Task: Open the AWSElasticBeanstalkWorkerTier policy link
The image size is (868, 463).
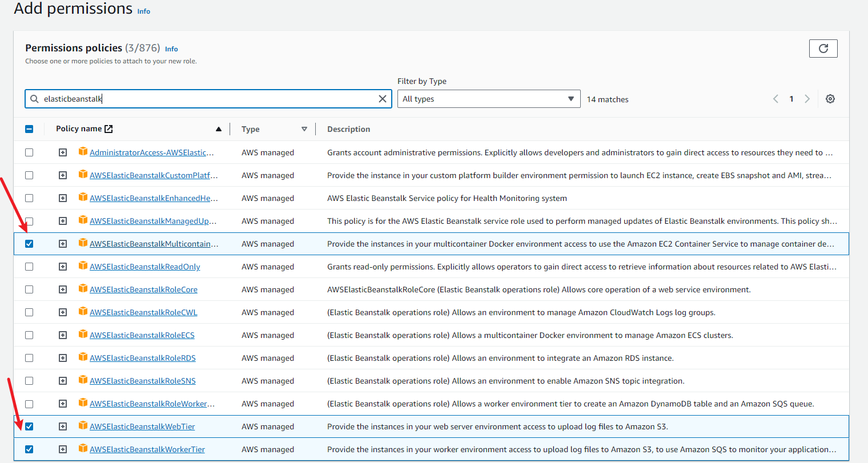Action: 147,449
